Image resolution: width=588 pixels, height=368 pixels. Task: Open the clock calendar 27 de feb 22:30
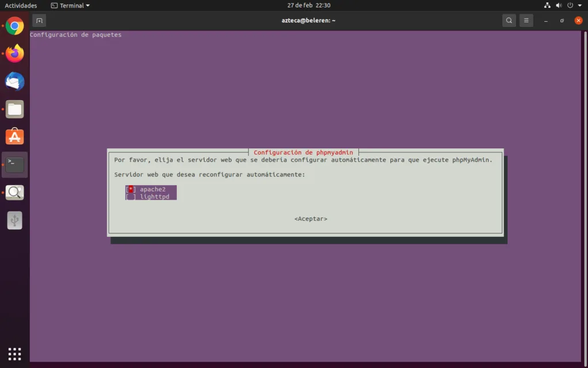click(308, 5)
